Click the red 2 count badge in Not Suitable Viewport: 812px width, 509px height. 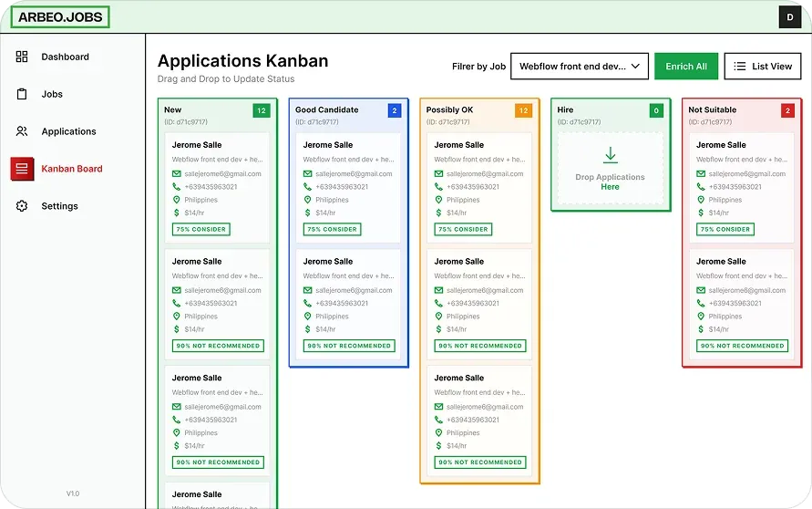point(787,110)
